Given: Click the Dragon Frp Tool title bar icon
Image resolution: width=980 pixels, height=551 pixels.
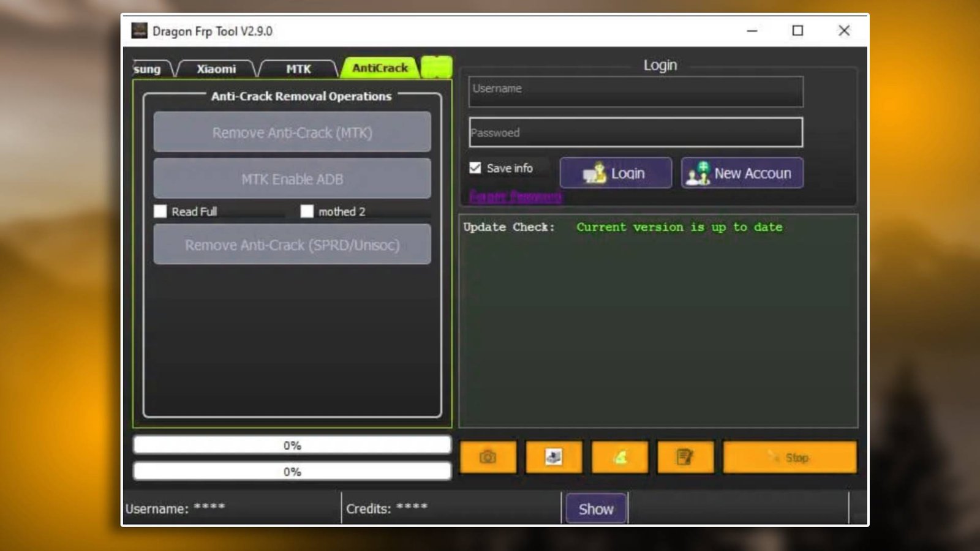Looking at the screenshot, I should point(140,30).
